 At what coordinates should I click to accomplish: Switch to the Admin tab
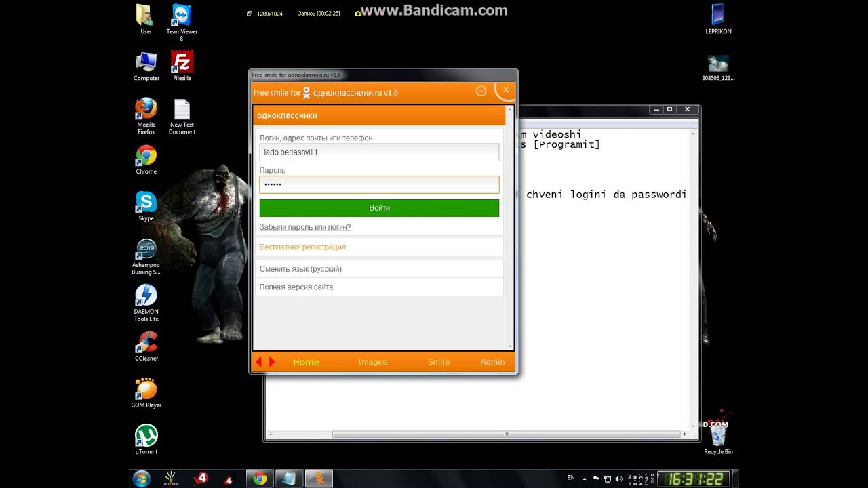492,362
